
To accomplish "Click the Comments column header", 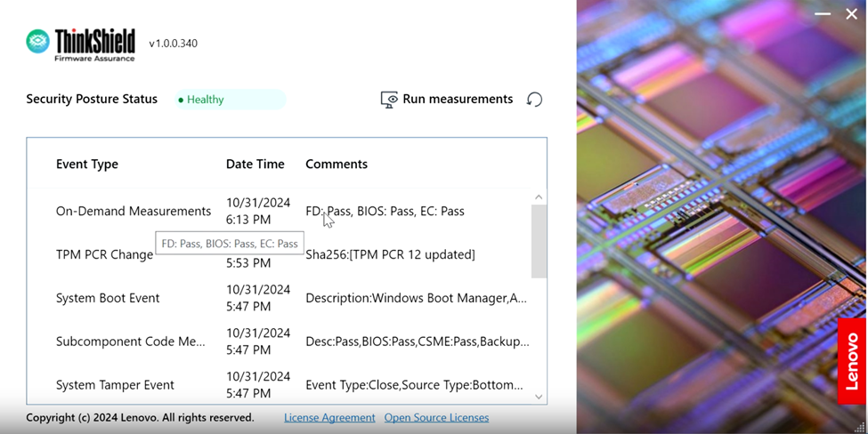I will (x=337, y=165).
